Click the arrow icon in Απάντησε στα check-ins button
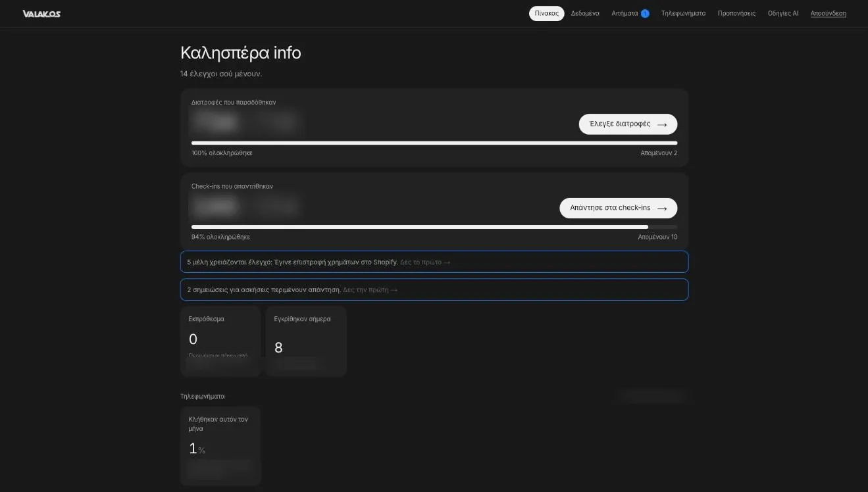 [662, 209]
